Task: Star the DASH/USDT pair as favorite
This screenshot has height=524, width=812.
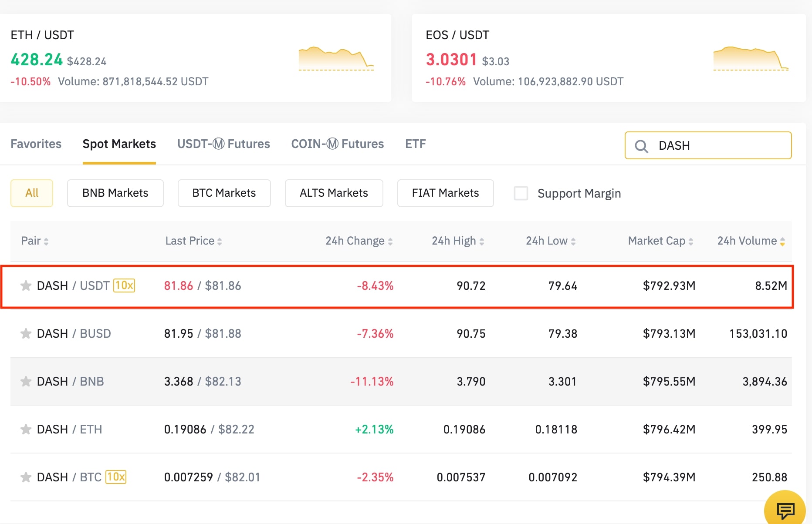Action: pyautogui.click(x=26, y=286)
